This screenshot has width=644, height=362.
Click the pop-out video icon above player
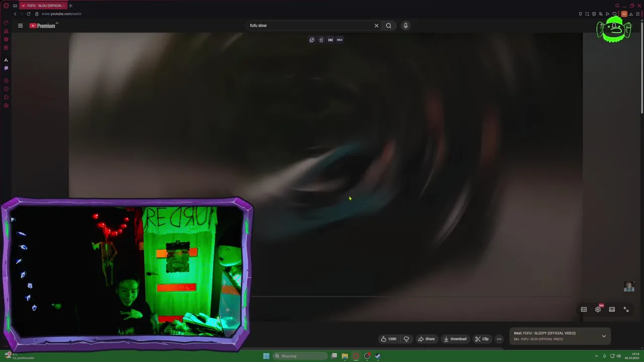point(312,40)
